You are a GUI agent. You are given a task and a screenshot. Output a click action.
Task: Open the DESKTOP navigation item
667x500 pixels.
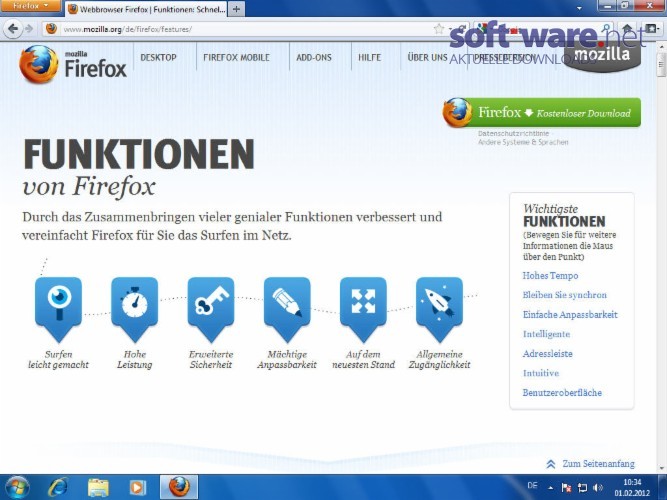(158, 57)
